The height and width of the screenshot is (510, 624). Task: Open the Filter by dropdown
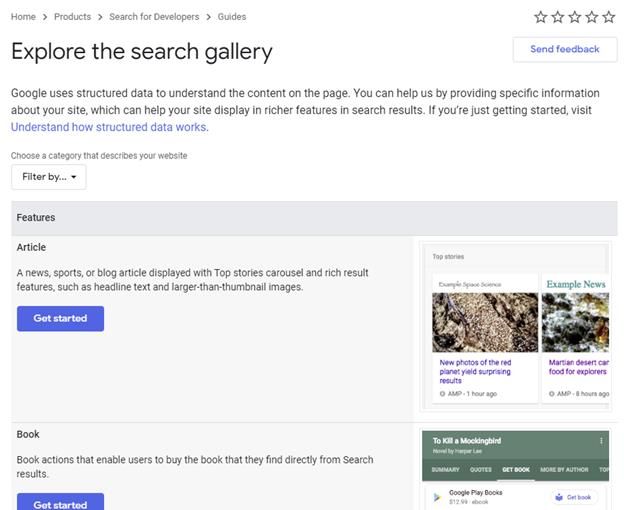point(49,177)
